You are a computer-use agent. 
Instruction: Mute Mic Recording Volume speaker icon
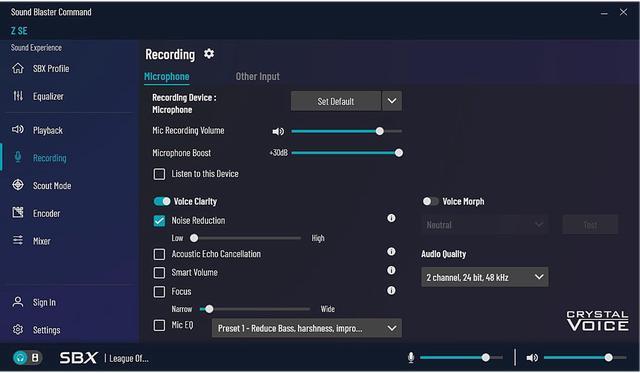pos(278,131)
